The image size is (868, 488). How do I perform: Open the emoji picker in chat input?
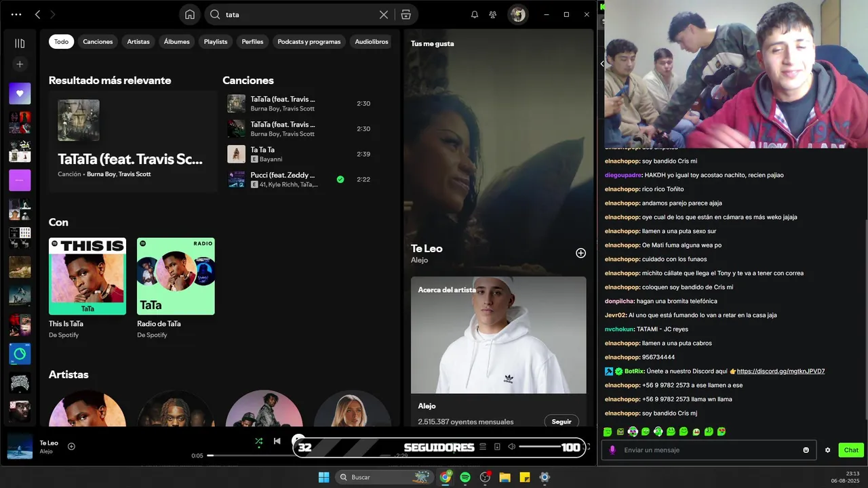point(806,450)
